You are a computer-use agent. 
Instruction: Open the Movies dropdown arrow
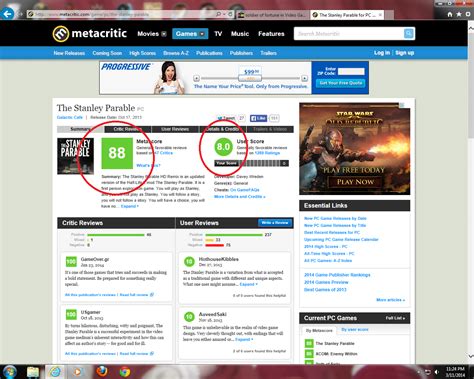pyautogui.click(x=164, y=34)
